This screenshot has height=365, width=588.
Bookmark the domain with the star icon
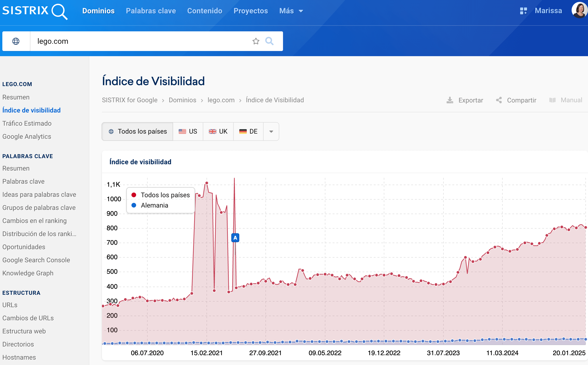point(256,41)
